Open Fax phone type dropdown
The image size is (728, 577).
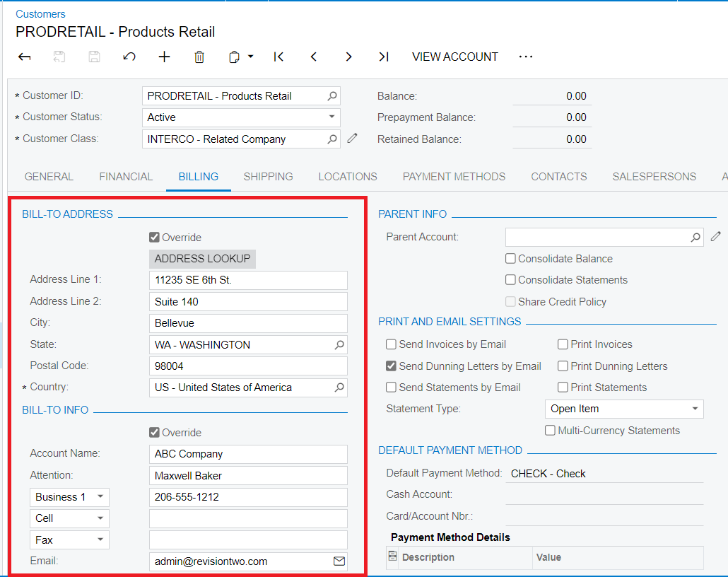(70, 540)
